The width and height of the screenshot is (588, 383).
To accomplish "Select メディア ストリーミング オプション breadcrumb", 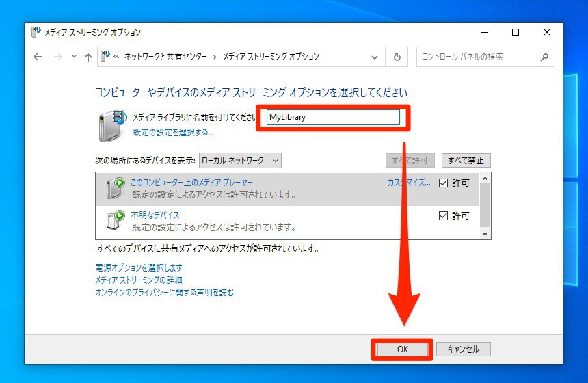I will [271, 57].
